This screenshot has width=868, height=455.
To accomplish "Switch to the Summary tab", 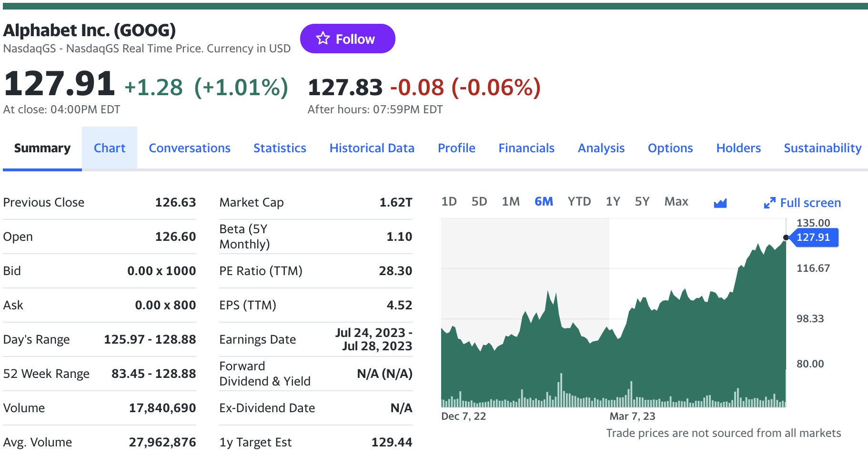I will pyautogui.click(x=42, y=148).
